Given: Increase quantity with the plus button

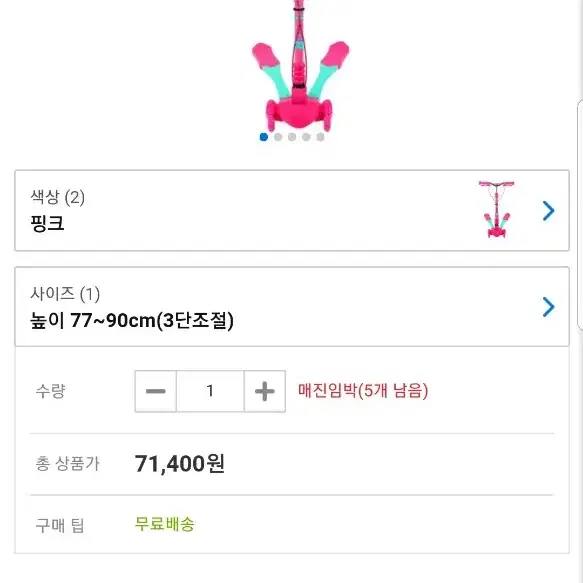Looking at the screenshot, I should coord(265,391).
